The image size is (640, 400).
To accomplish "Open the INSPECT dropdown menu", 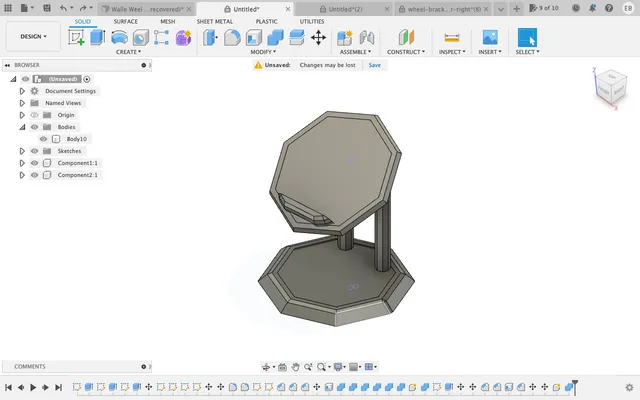I will (452, 52).
